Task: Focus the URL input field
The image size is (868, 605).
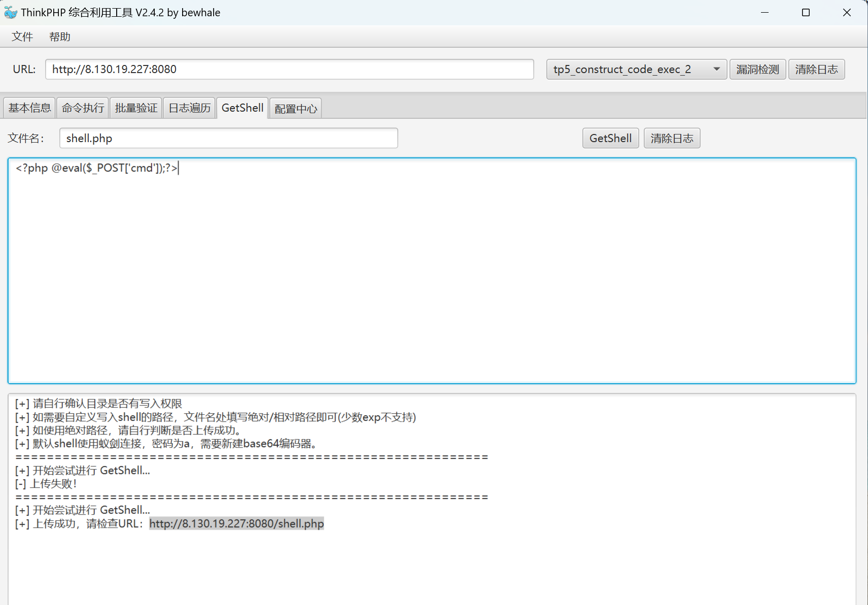Action: point(289,69)
